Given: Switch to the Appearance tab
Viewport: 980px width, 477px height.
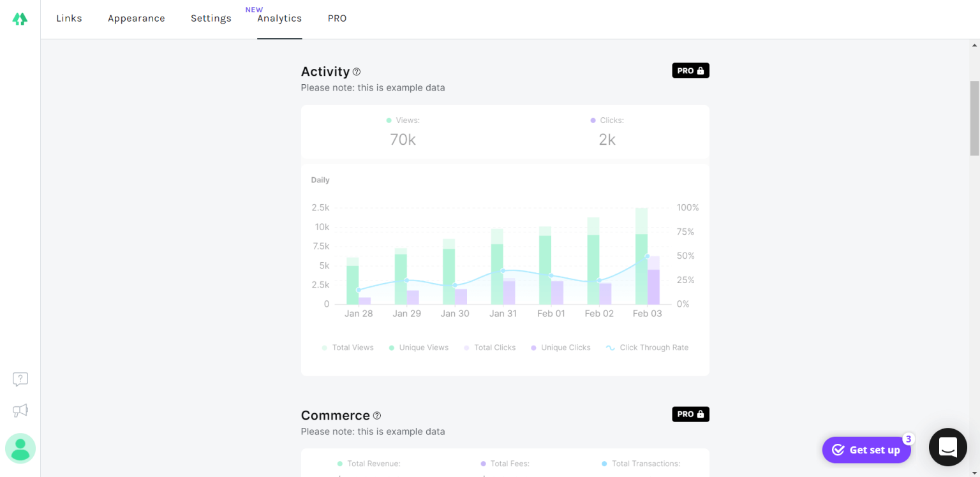Looking at the screenshot, I should pyautogui.click(x=136, y=18).
